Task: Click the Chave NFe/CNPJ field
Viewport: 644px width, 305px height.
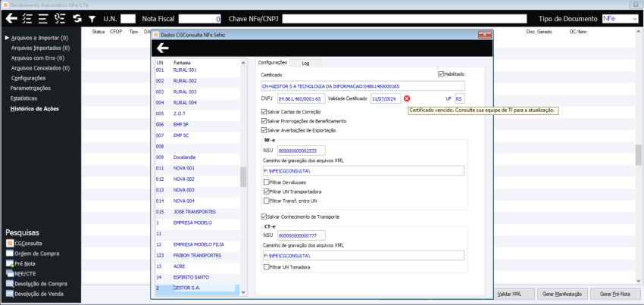Action: (404, 19)
